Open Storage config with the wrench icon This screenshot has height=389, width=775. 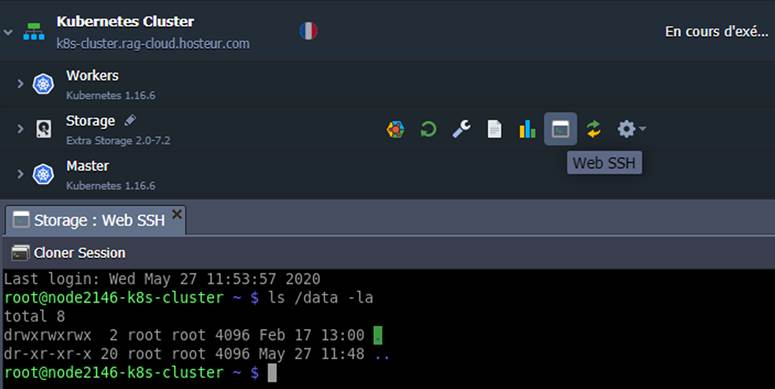[461, 130]
